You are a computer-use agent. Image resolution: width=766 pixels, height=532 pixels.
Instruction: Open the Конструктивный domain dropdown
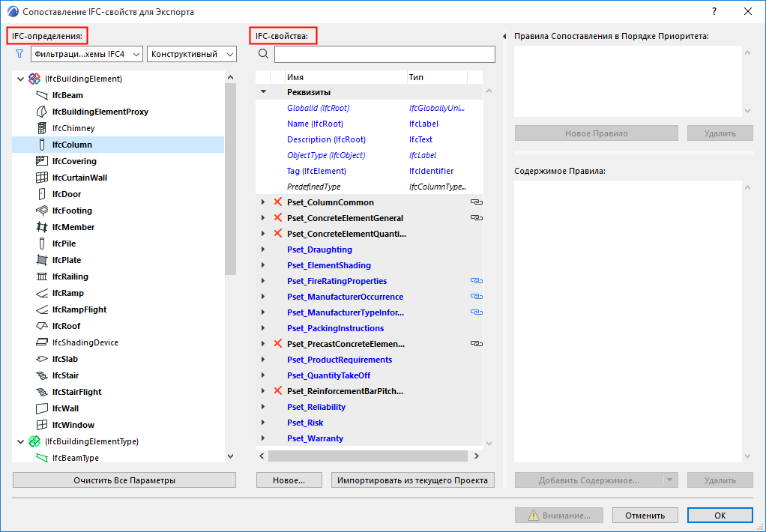tap(192, 54)
